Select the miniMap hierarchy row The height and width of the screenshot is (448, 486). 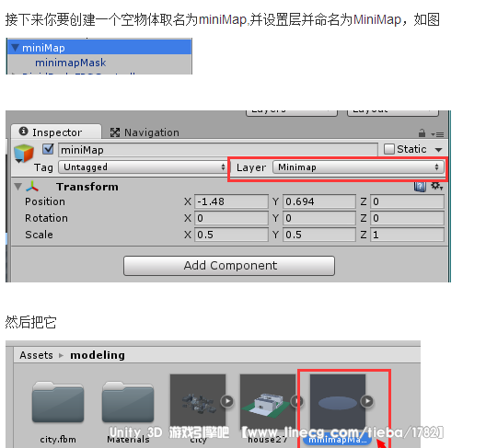[x=99, y=47]
